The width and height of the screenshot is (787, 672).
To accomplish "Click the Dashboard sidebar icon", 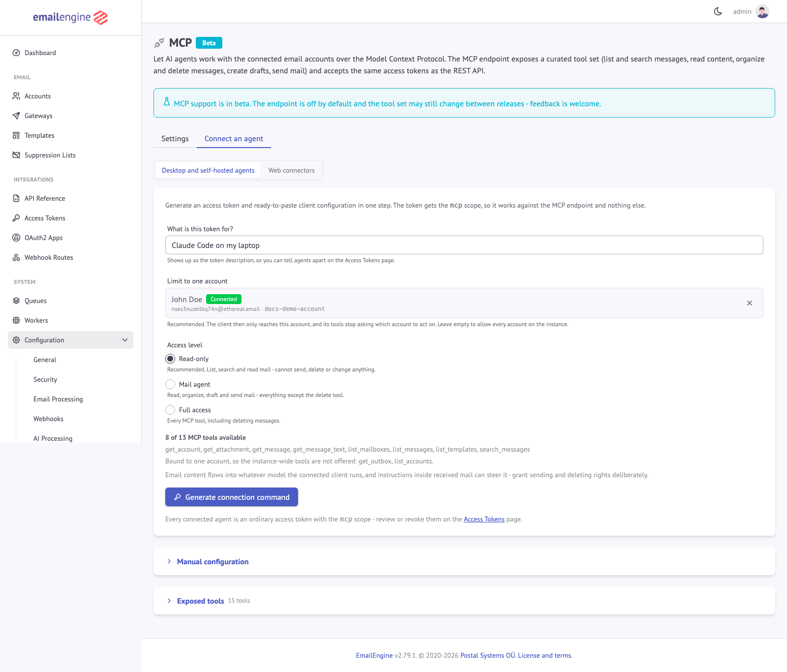I will 16,53.
